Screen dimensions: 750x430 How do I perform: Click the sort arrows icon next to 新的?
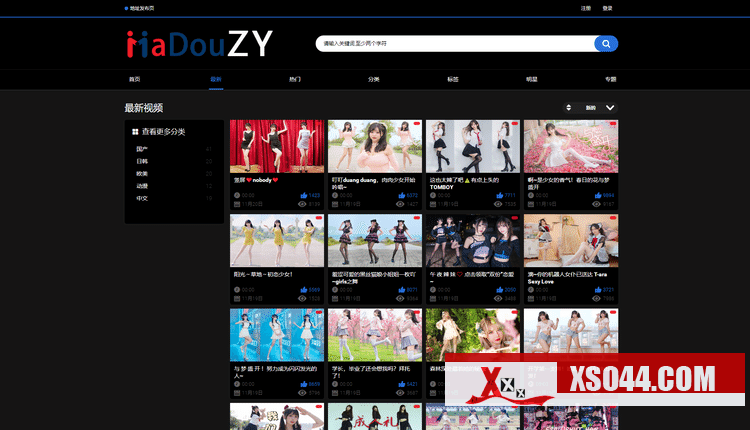(568, 107)
